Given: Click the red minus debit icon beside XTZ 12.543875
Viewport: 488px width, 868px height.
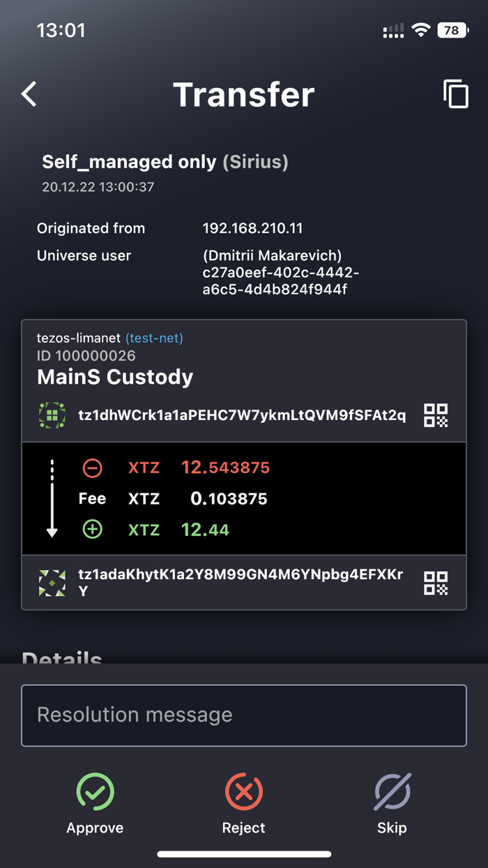Looking at the screenshot, I should click(91, 467).
